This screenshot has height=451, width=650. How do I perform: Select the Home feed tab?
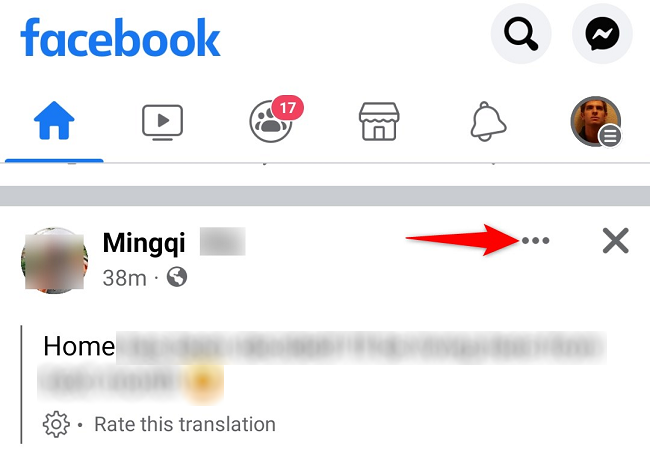54,121
